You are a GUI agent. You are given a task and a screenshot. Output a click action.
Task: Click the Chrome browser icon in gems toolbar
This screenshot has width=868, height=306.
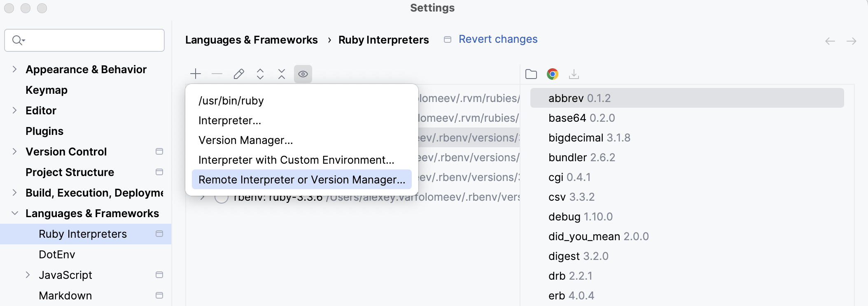pyautogui.click(x=553, y=74)
